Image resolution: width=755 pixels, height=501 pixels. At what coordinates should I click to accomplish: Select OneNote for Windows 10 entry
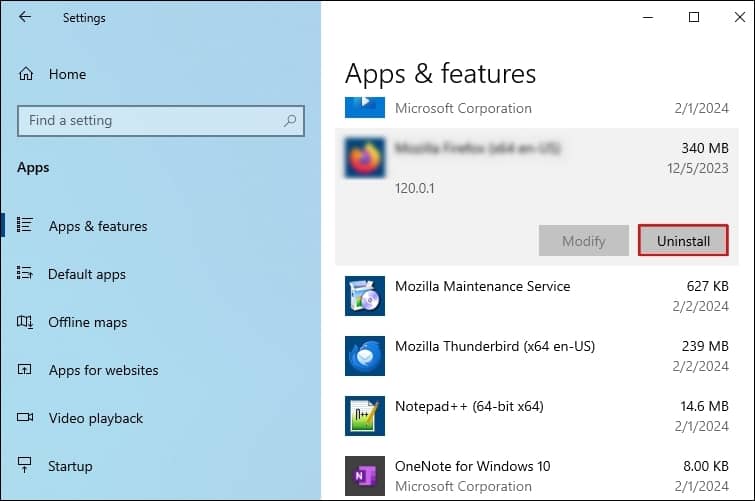[472, 466]
